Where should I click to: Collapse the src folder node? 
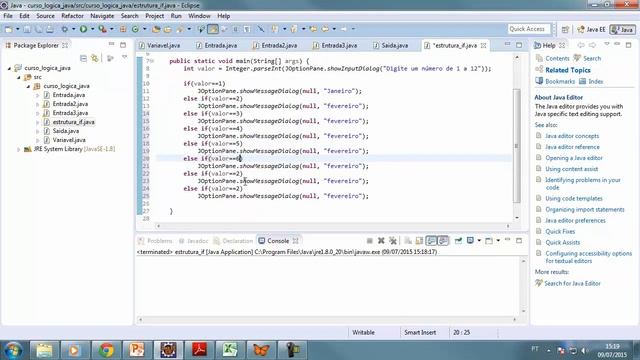coord(19,77)
